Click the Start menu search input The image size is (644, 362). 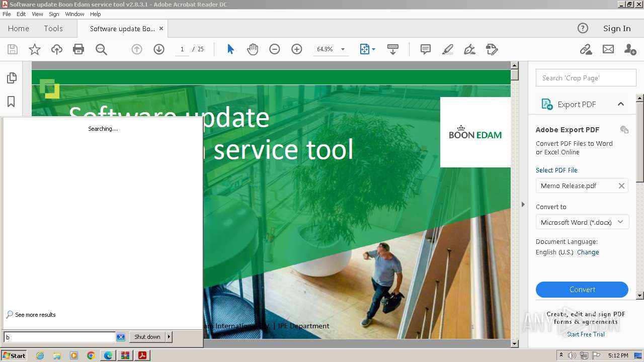click(60, 337)
